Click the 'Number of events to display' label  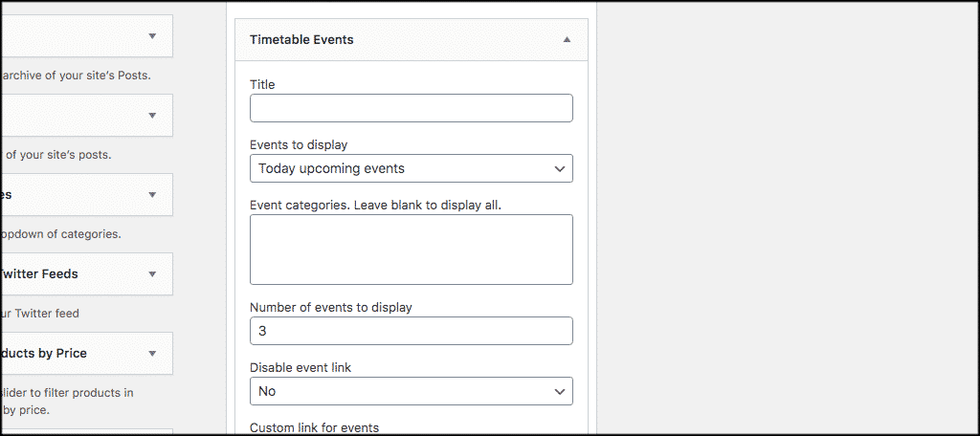[x=330, y=308]
